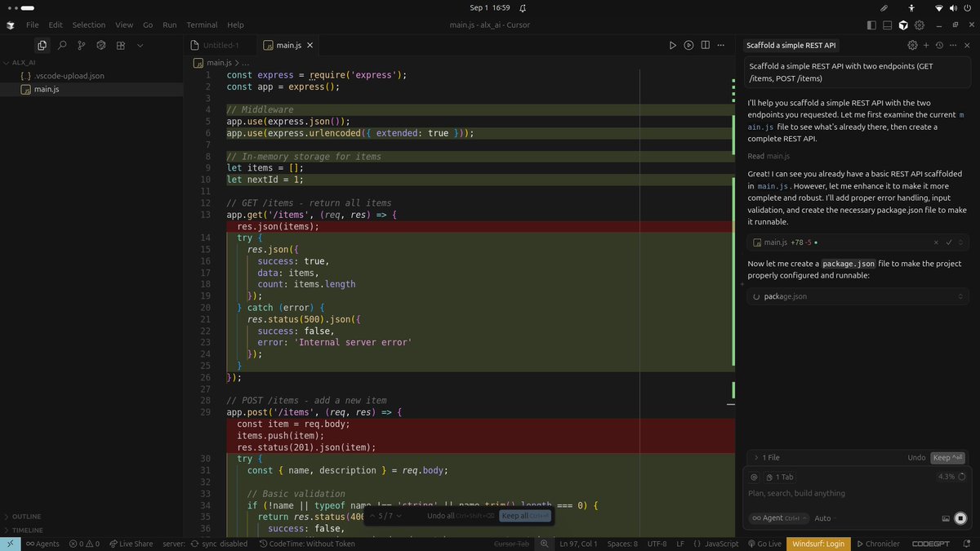Click Windsurf: Login status item
The image size is (980, 551).
[x=818, y=544]
